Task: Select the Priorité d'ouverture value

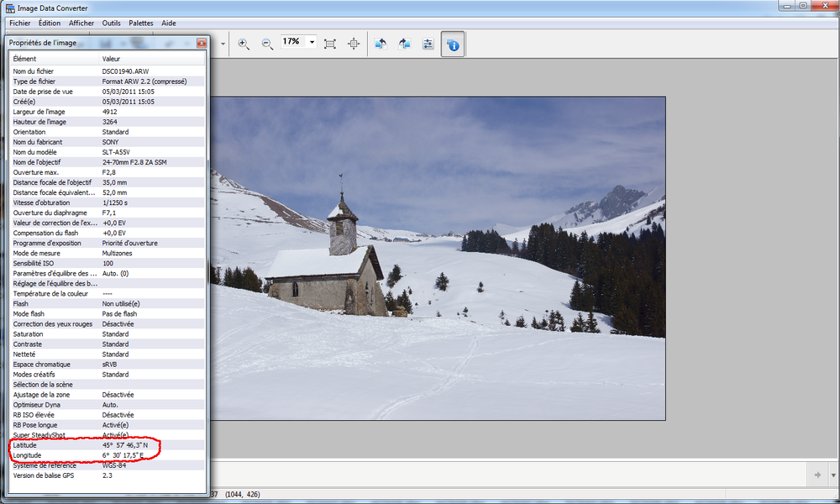Action: click(130, 243)
